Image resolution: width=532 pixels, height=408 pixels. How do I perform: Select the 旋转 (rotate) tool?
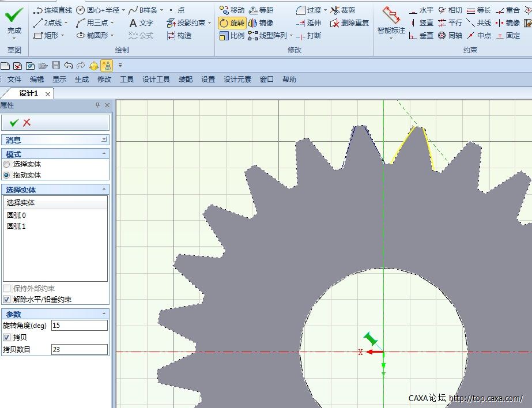pos(232,23)
